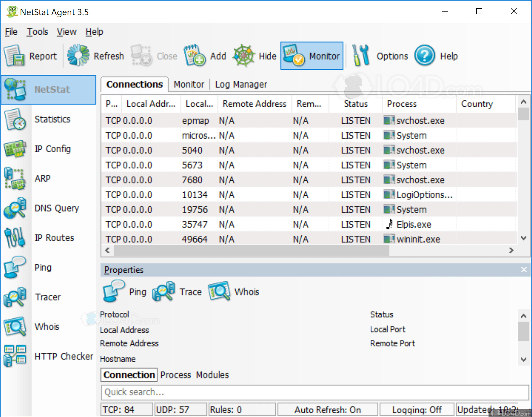Close the Properties panel
Image resolution: width=532 pixels, height=417 pixels.
[x=524, y=270]
